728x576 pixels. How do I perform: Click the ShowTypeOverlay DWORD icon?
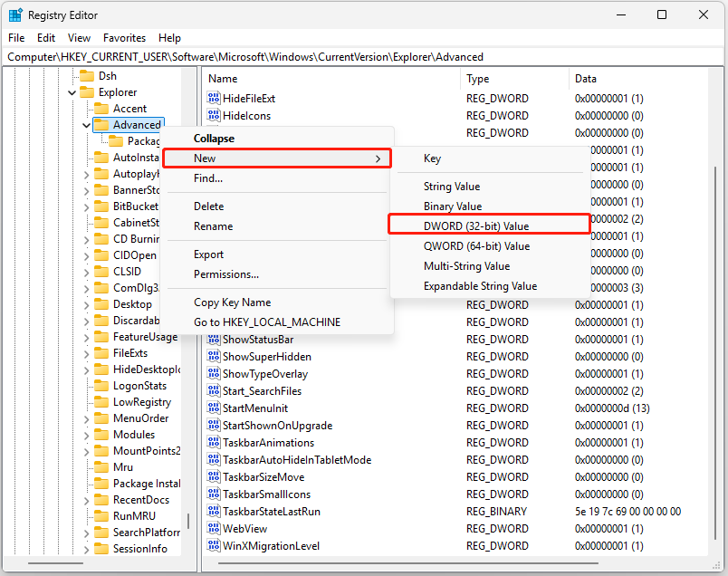(214, 373)
